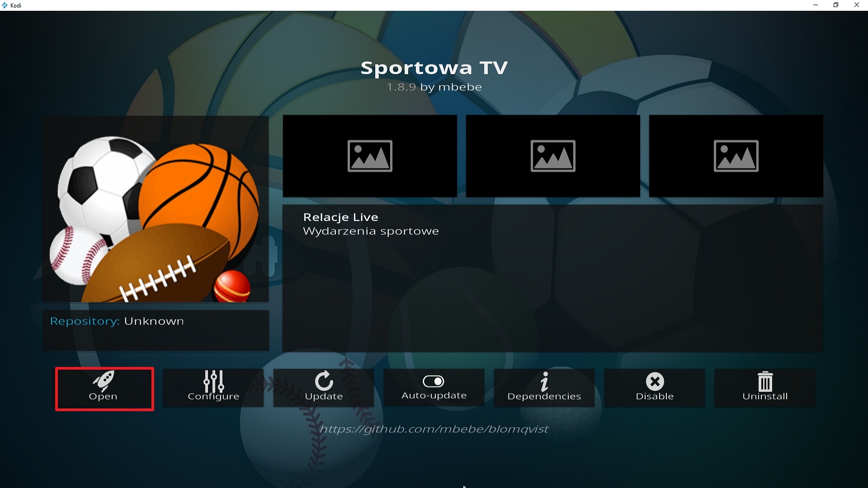Select the first screenshot placeholder thumbnail
This screenshot has width=868, height=488.
(370, 156)
